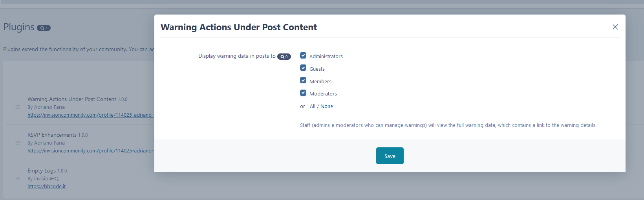The width and height of the screenshot is (644, 200).
Task: Open author profile link under RSVP Enhancements
Action: tap(91, 151)
